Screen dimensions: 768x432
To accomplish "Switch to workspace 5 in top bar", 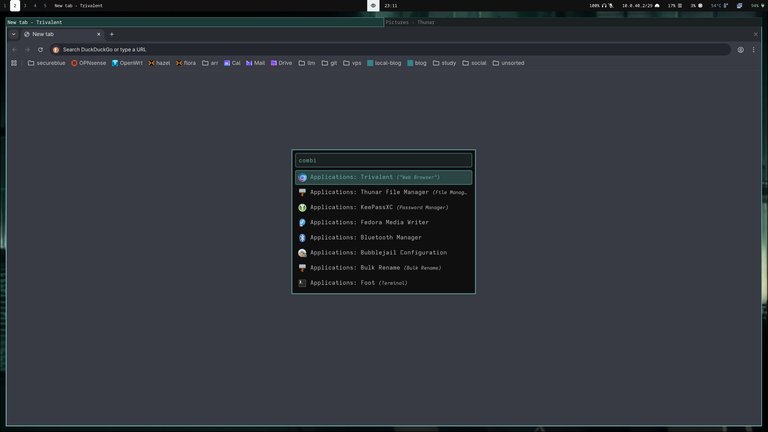I will [x=45, y=6].
